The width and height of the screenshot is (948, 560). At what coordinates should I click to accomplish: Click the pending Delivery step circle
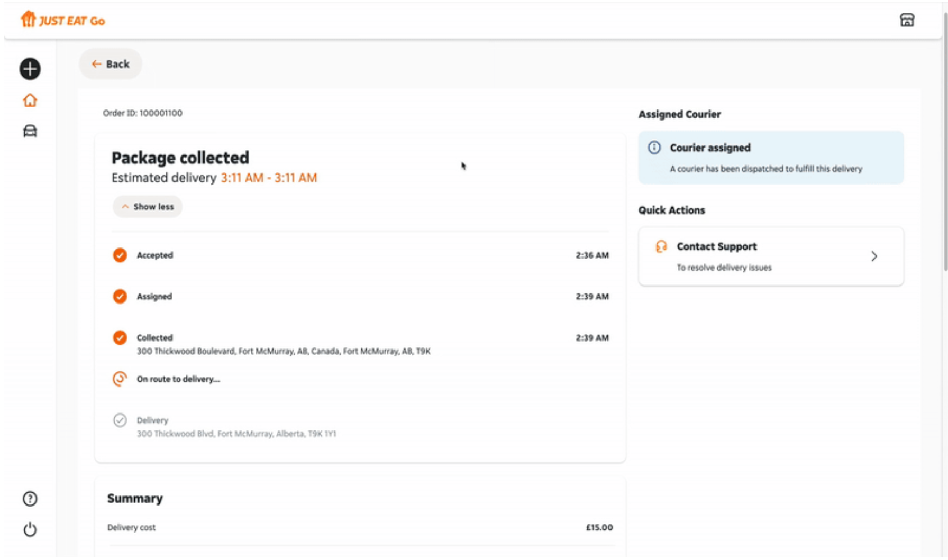point(120,420)
